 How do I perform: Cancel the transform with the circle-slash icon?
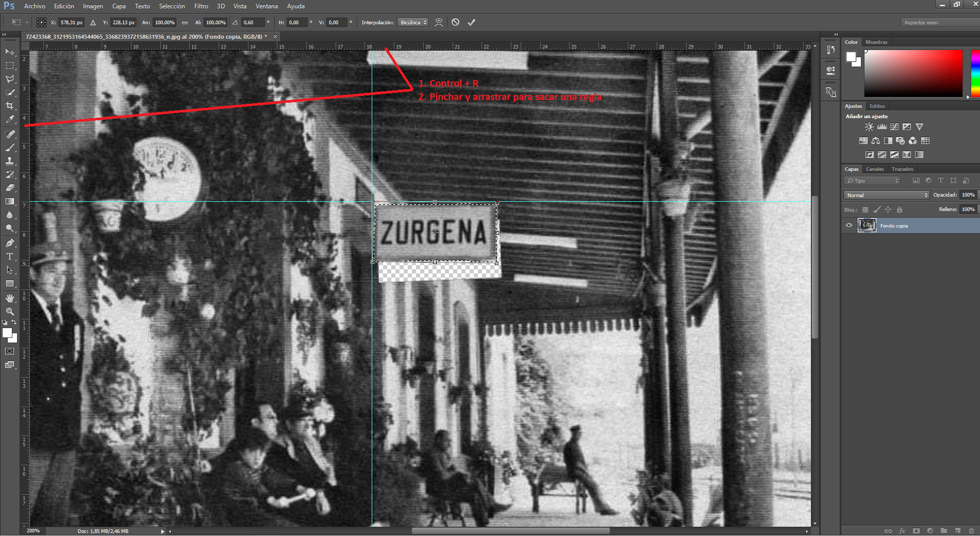point(456,22)
